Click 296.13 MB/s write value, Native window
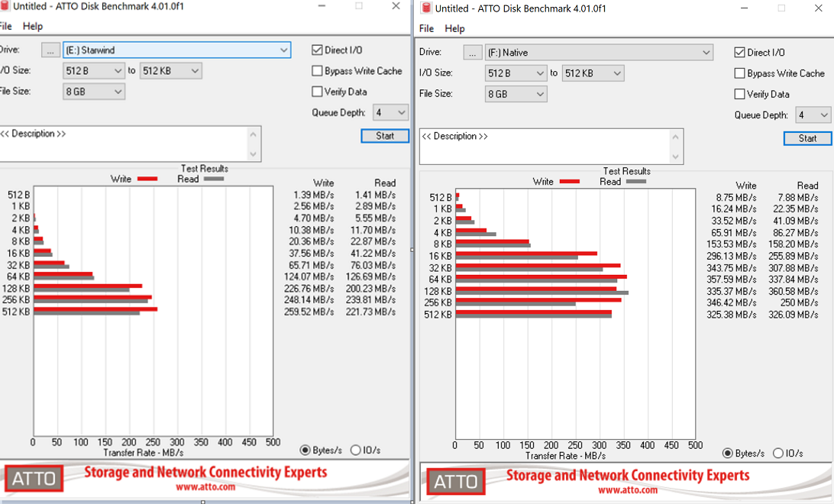The height and width of the screenshot is (504, 834). tap(732, 257)
